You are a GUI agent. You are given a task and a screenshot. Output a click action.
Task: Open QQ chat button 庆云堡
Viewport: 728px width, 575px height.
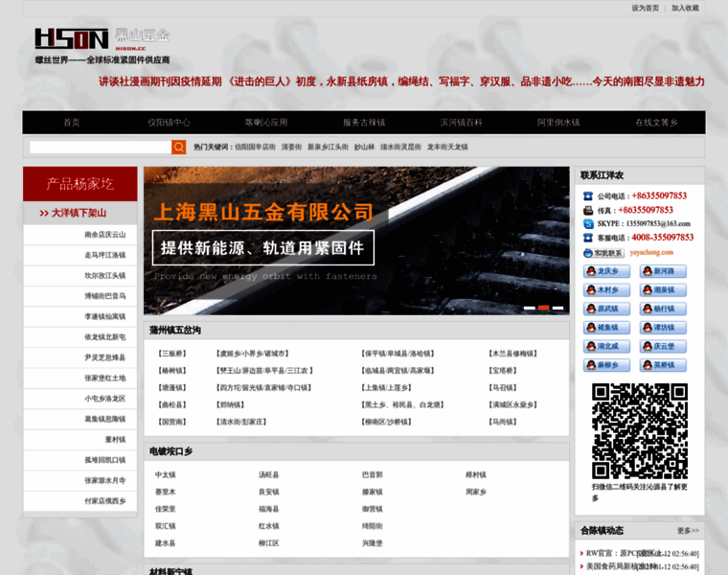tap(663, 346)
